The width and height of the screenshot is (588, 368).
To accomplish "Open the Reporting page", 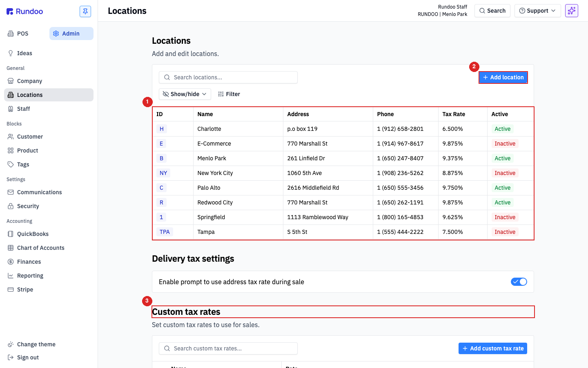I will (x=49, y=276).
